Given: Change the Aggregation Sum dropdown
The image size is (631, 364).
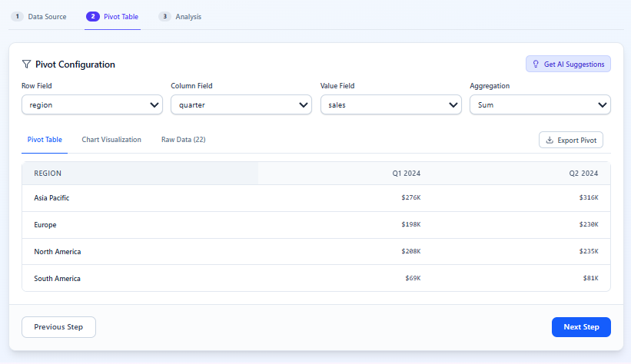Looking at the screenshot, I should 540,104.
